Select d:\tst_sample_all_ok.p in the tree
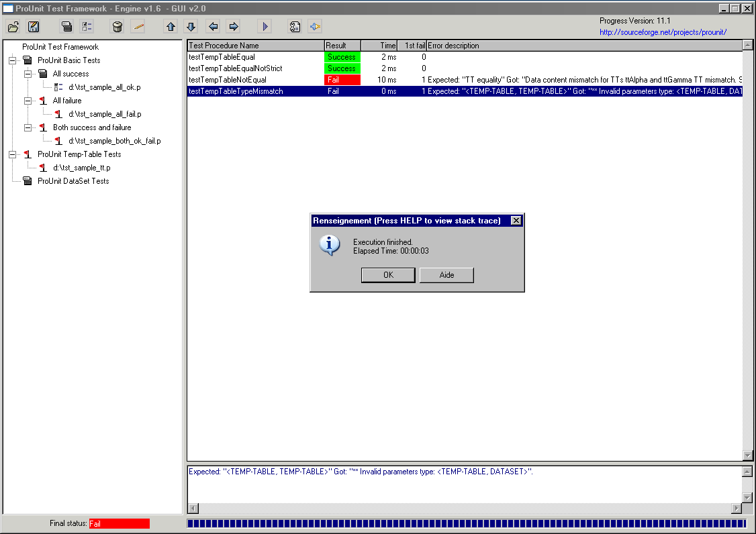Viewport: 756px width, 534px height. point(104,87)
